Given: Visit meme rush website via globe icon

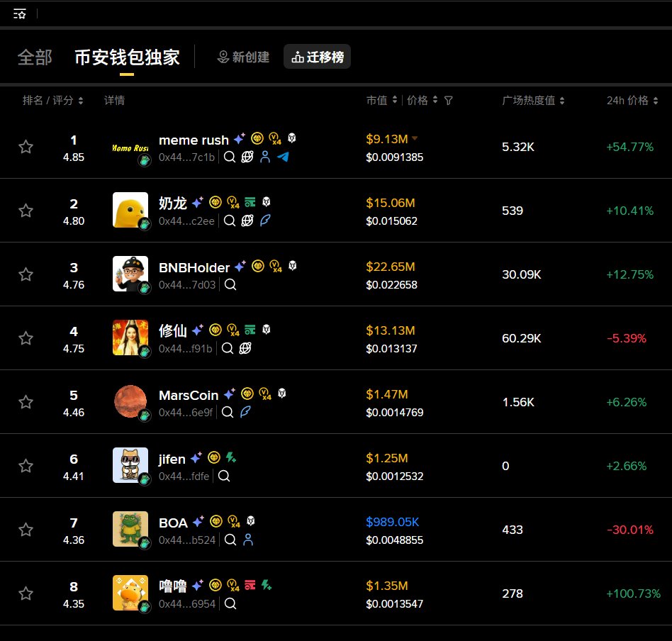Looking at the screenshot, I should 247,157.
